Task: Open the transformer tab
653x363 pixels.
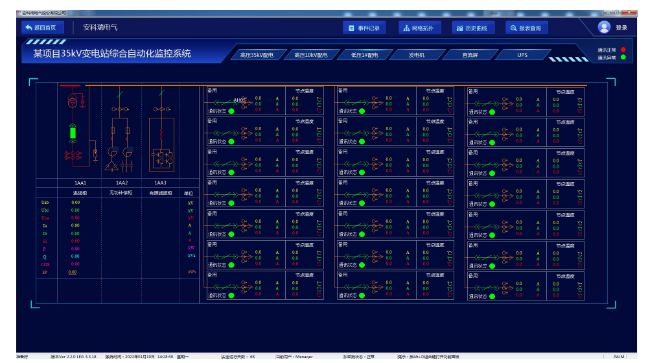Action: (x=417, y=55)
